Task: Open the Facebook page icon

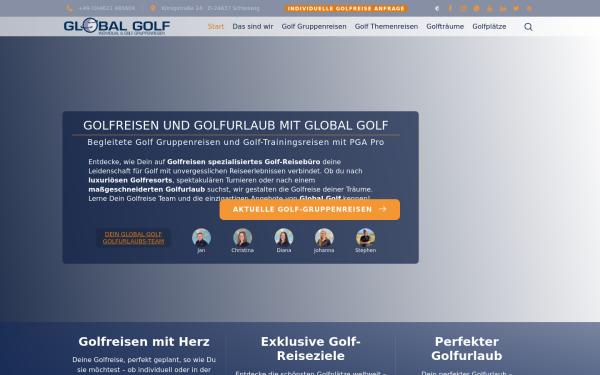Action: [x=450, y=8]
